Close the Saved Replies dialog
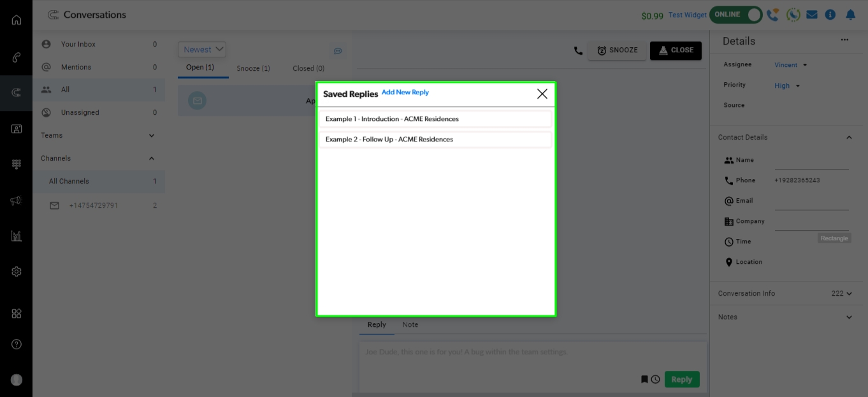This screenshot has width=868, height=397. pos(542,94)
